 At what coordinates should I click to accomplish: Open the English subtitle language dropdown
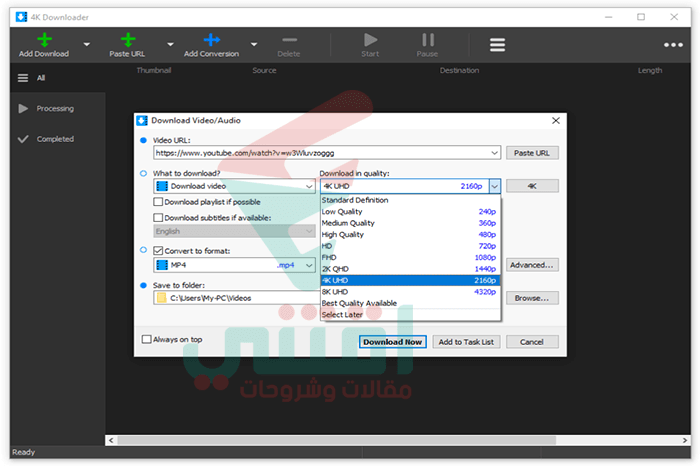pos(234,231)
